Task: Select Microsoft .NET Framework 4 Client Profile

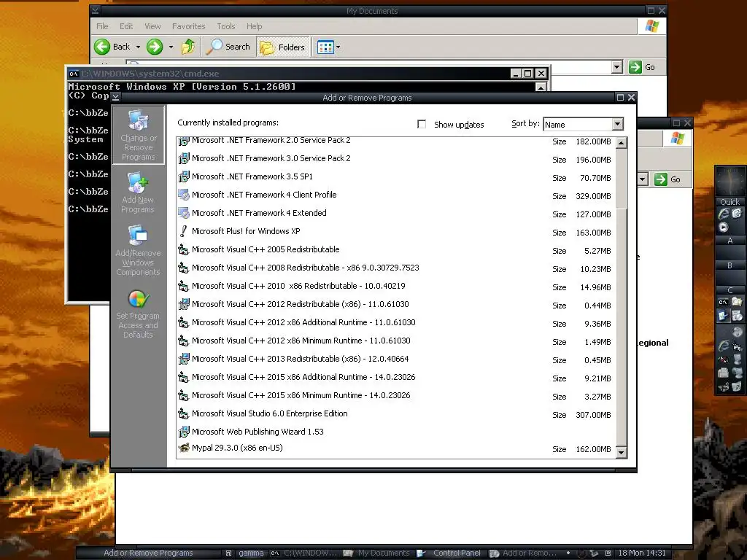Action: 396,195
